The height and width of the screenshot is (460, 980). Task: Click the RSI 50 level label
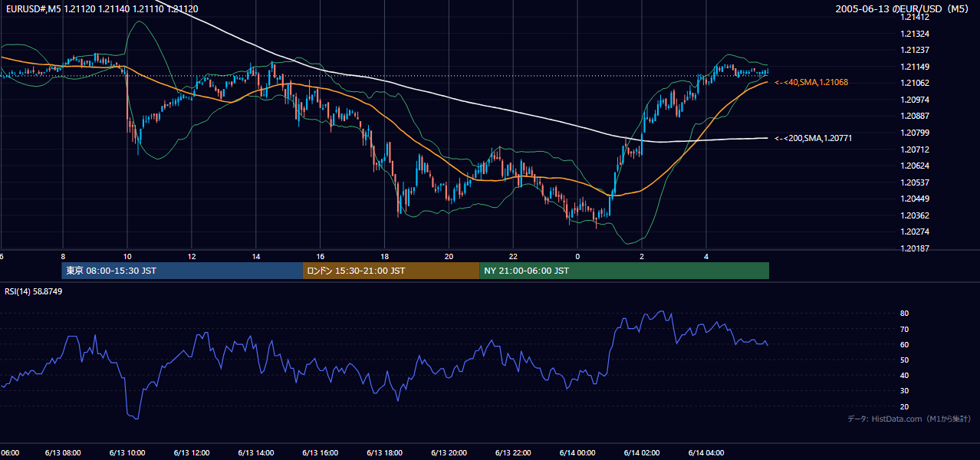[904, 360]
